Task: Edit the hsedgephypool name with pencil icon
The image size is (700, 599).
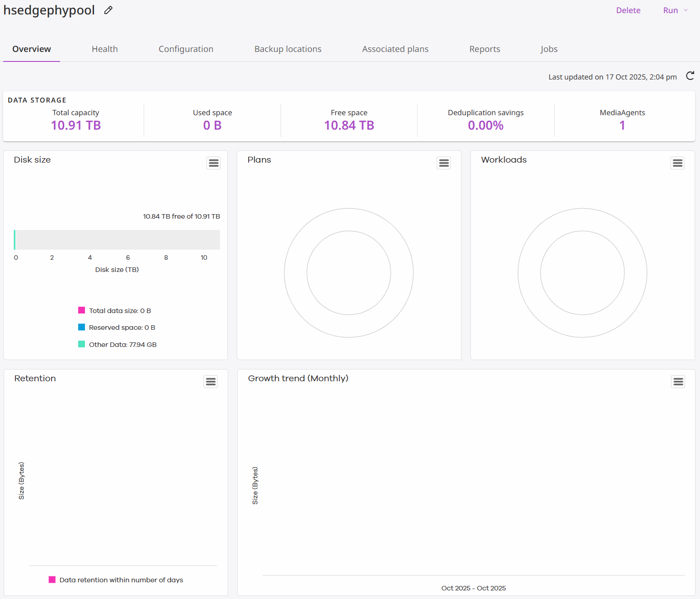Action: tap(108, 10)
